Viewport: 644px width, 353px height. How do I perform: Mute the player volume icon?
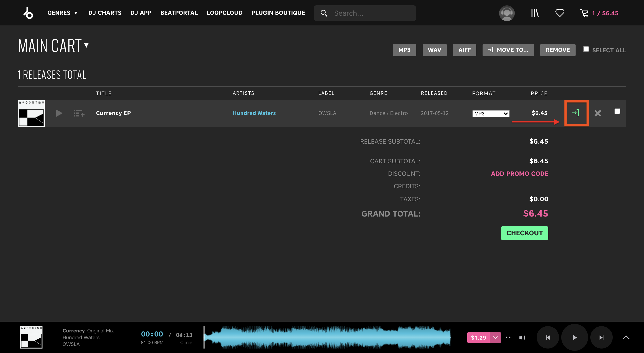click(522, 338)
